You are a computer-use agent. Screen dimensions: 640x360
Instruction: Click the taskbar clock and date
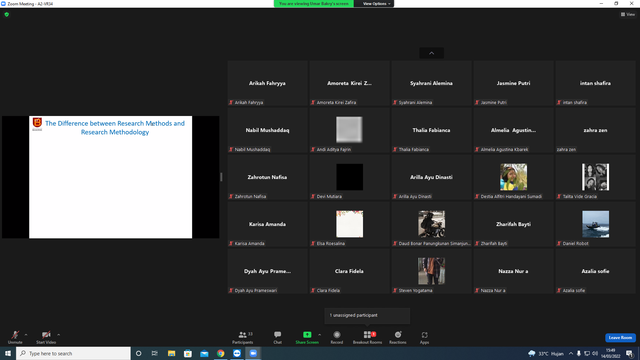point(611,353)
